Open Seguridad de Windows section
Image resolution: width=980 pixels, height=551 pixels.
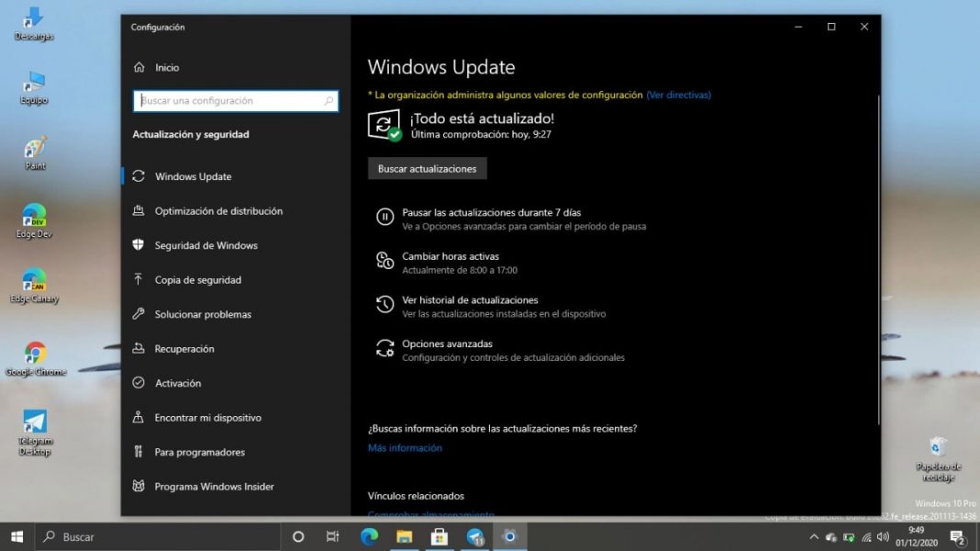(206, 245)
